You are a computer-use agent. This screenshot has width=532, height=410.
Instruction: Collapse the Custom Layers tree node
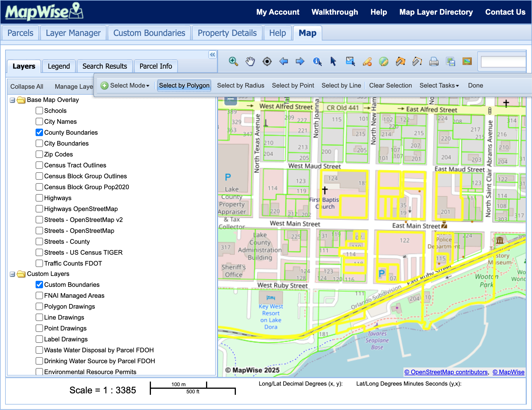[12, 274]
